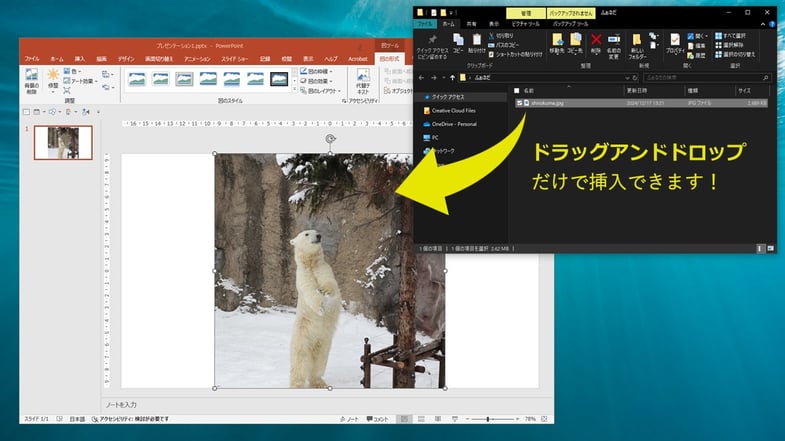This screenshot has height=441, width=785.
Task: Open Explorer recent locations dropdown arrow
Action: (x=444, y=78)
